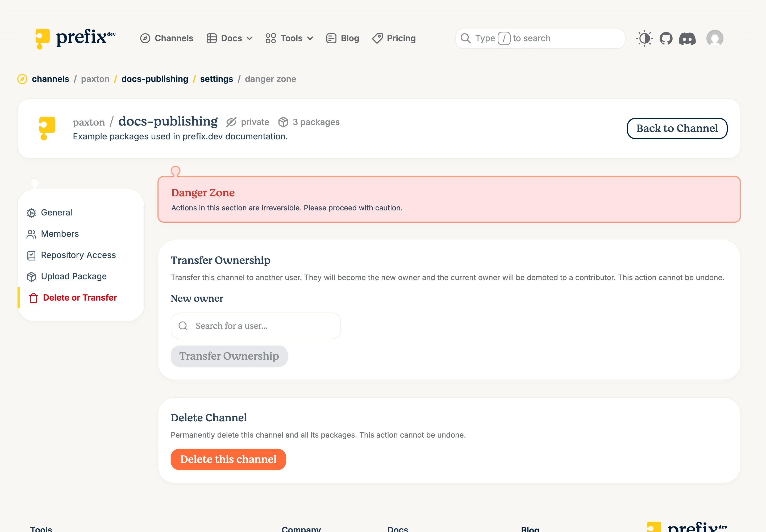Navigate to channels breadcrumb
This screenshot has height=532, width=766.
51,79
